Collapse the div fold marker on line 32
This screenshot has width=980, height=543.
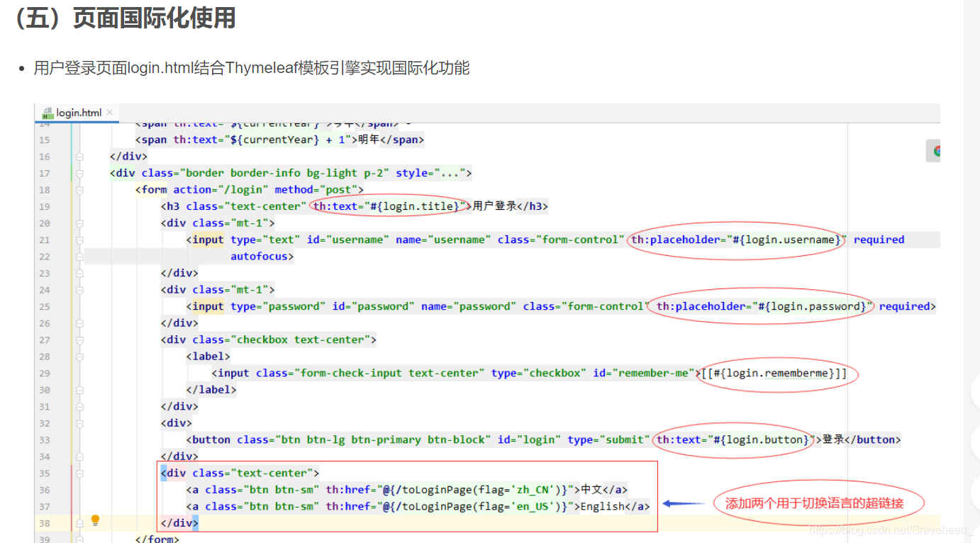point(79,423)
